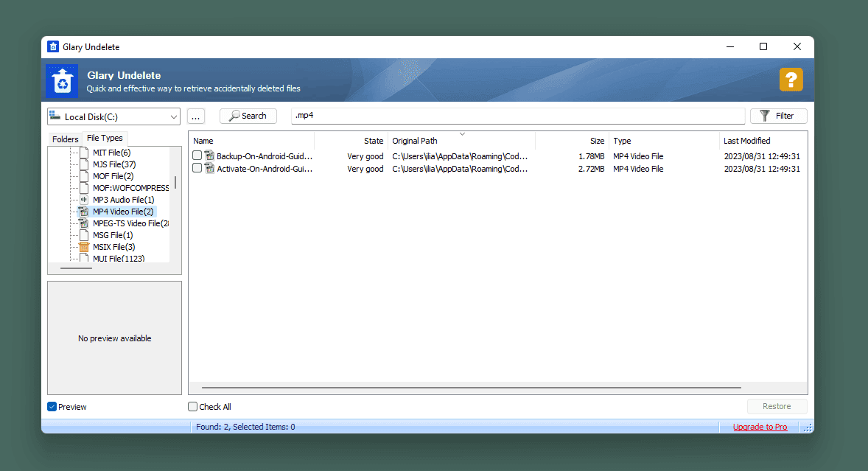Click the Backup-On-Android-Guide video file icon
Image resolution: width=868 pixels, height=471 pixels.
(x=210, y=156)
